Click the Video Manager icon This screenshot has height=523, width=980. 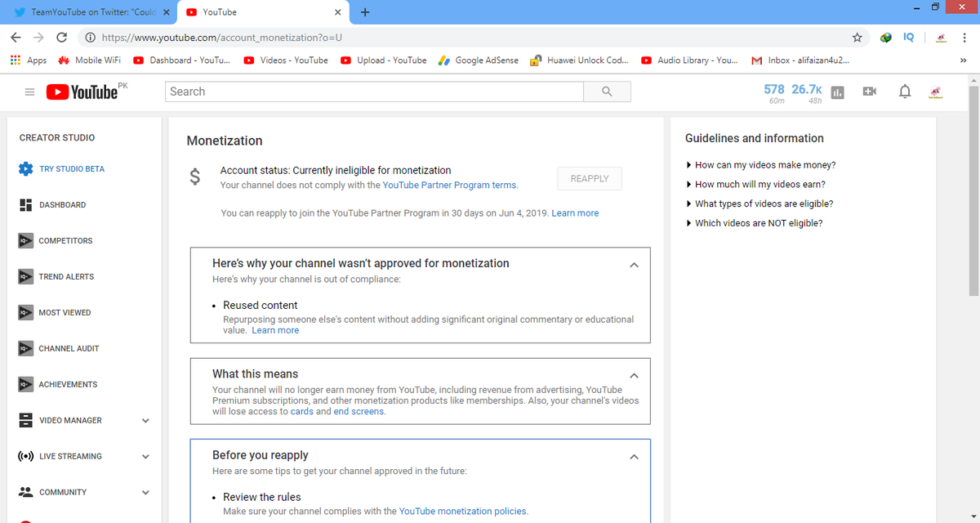[x=25, y=421]
